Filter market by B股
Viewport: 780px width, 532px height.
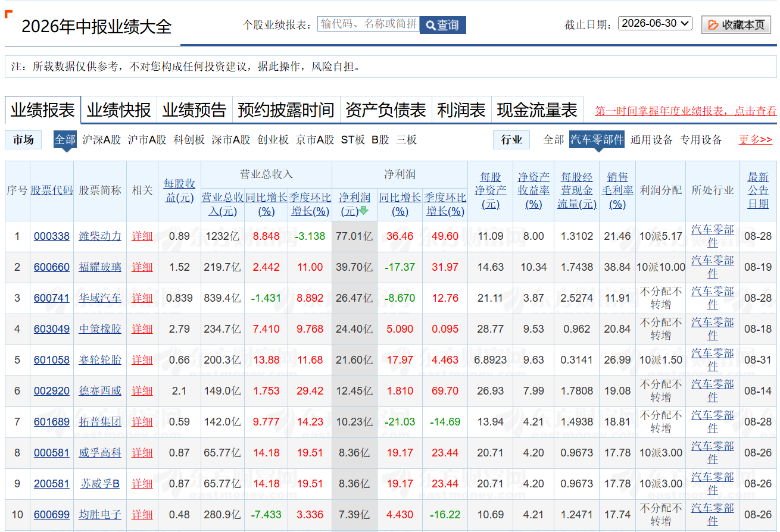click(x=380, y=140)
